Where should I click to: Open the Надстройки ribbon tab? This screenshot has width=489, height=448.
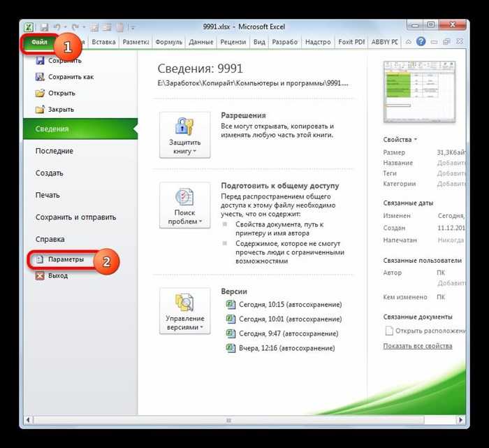coord(318,42)
